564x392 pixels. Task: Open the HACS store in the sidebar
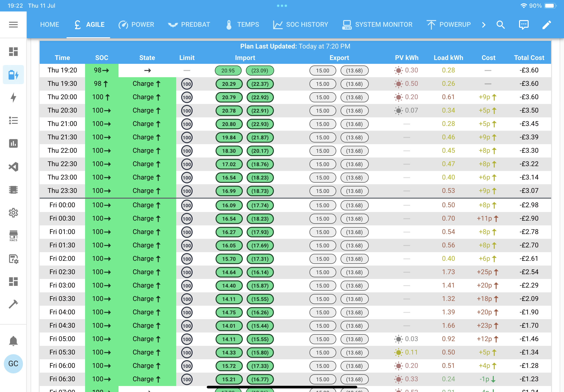click(13, 236)
